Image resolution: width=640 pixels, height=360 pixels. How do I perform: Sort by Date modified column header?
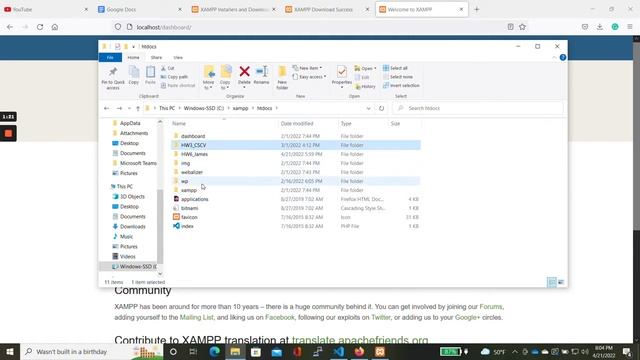point(297,123)
